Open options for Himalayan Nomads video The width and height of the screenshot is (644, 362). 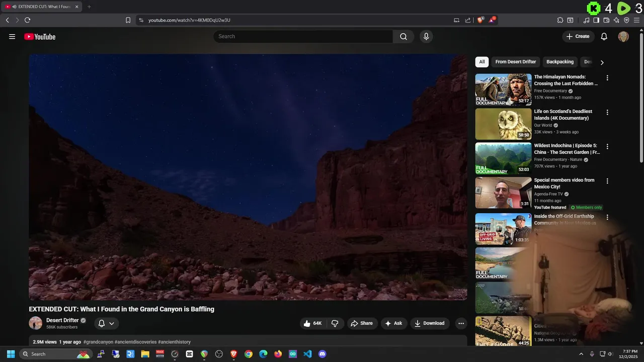607,78
